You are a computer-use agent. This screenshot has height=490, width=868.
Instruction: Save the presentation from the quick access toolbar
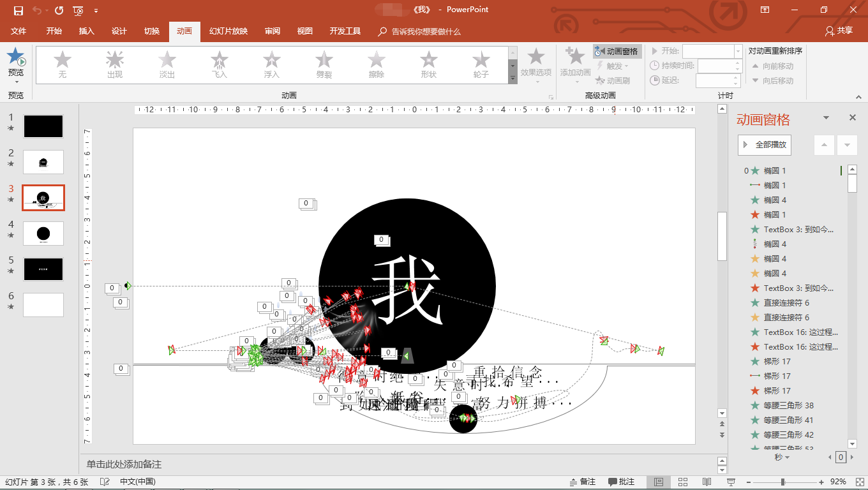(18, 10)
